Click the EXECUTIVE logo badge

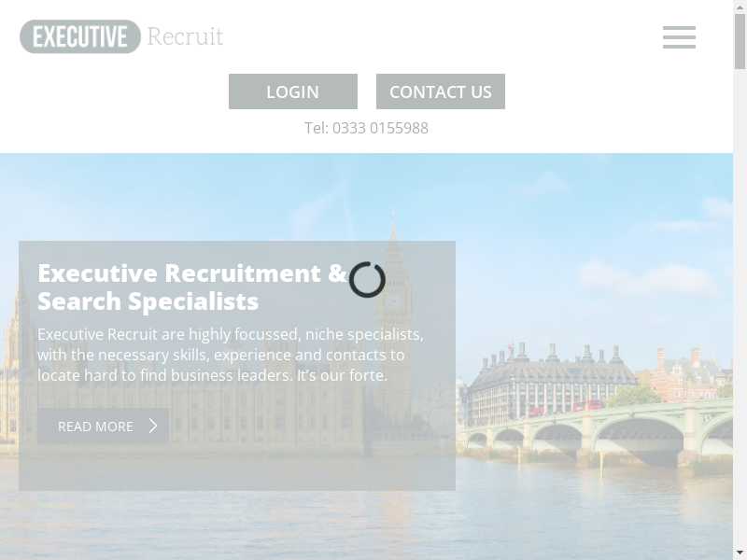point(80,36)
